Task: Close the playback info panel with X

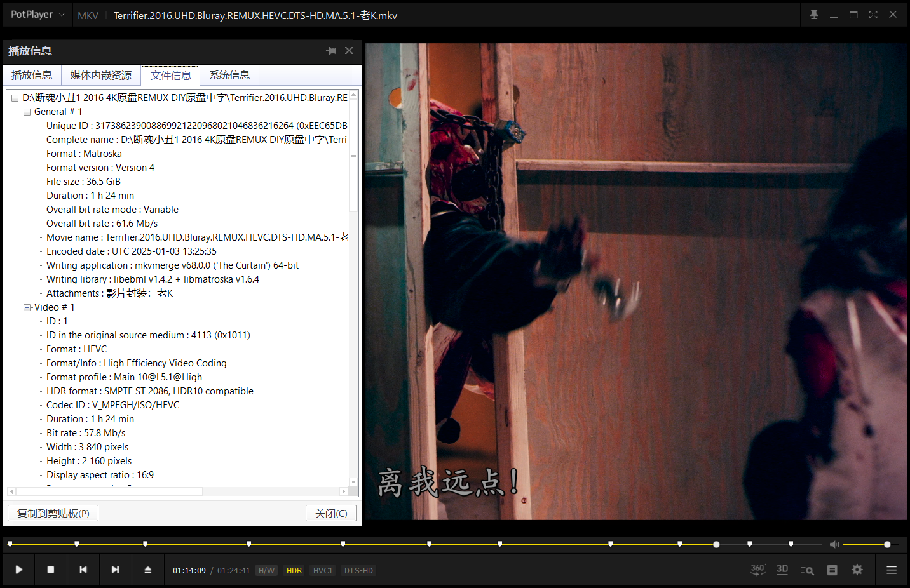Action: point(349,51)
